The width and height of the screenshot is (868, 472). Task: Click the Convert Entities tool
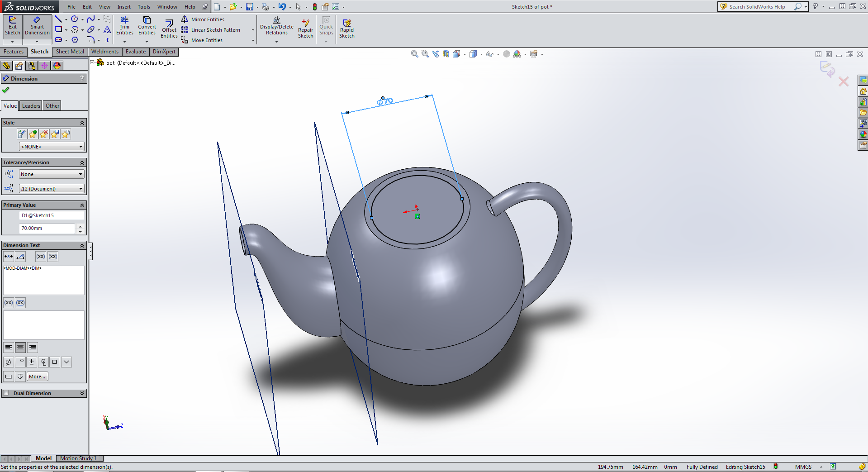coord(147,26)
